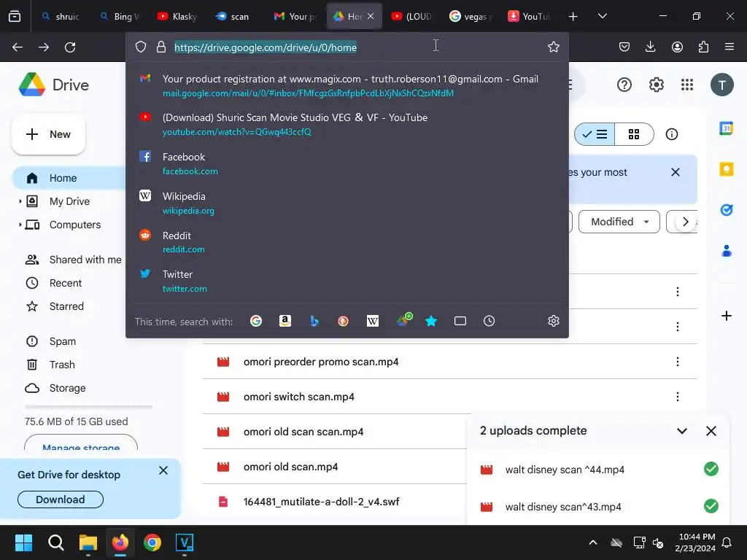Open Drive settings gear
This screenshot has height=560, width=747.
tap(656, 85)
